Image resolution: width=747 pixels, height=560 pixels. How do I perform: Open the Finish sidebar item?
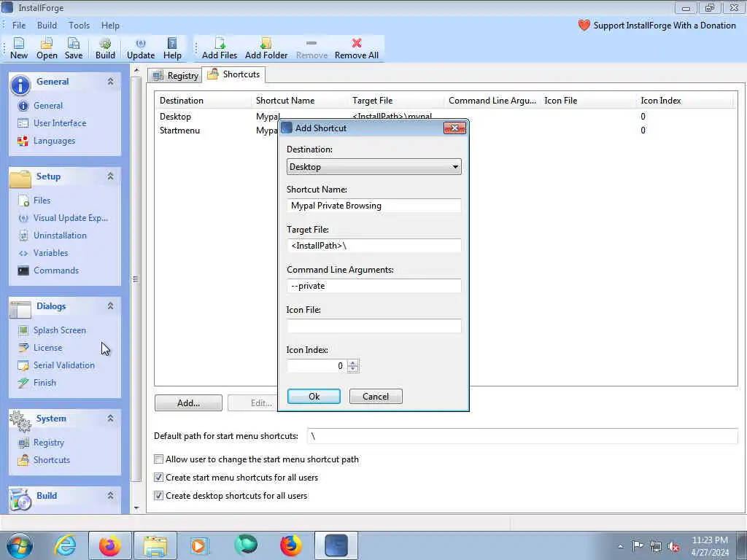pyautogui.click(x=44, y=384)
